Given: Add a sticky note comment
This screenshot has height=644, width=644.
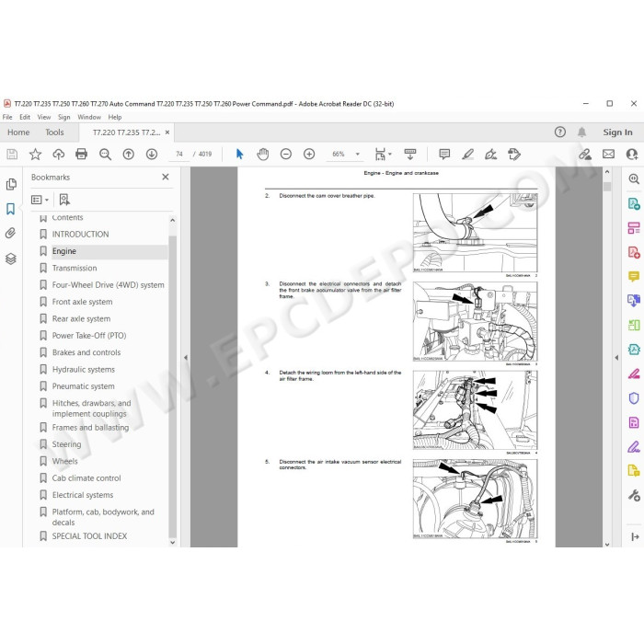Looking at the screenshot, I should pyautogui.click(x=444, y=154).
